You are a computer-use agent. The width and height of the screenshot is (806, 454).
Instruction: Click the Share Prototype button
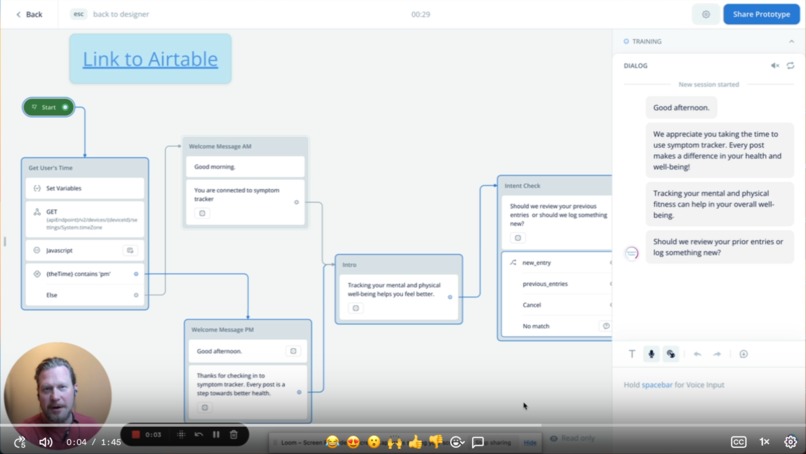[761, 14]
